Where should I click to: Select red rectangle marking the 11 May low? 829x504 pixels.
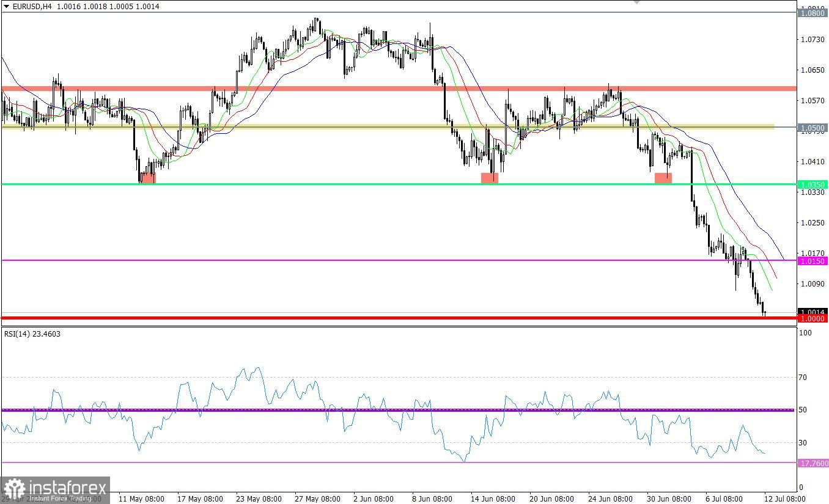point(147,178)
